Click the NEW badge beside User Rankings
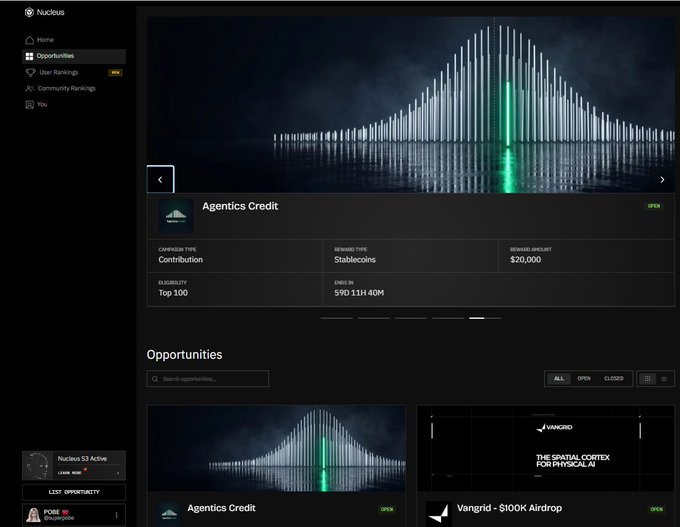The width and height of the screenshot is (680, 527). (115, 72)
